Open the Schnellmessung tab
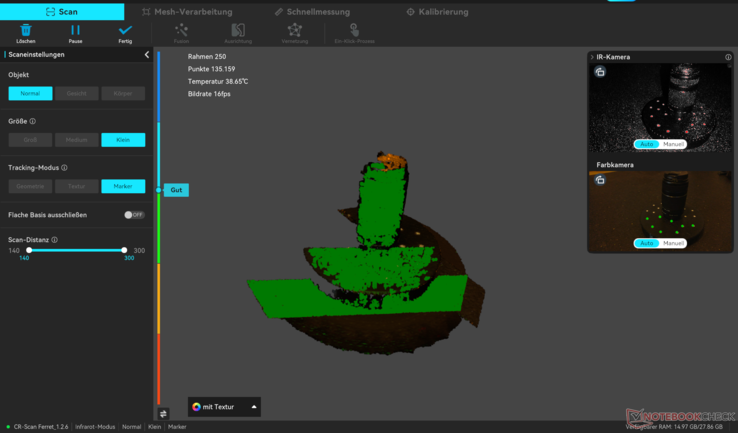 (313, 12)
